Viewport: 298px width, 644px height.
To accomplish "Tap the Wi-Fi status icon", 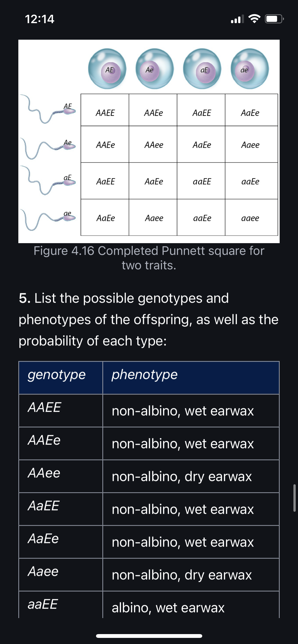I will (x=254, y=19).
